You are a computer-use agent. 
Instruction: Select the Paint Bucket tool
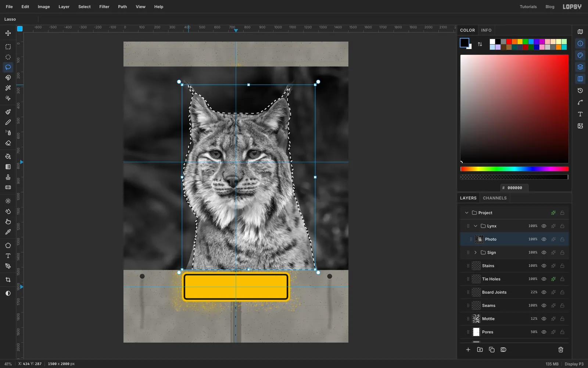[8, 156]
